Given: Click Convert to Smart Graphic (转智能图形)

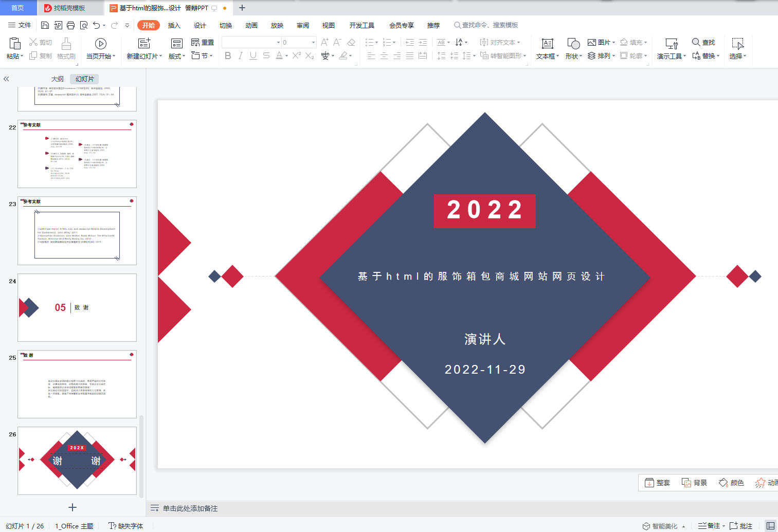Looking at the screenshot, I should 503,56.
